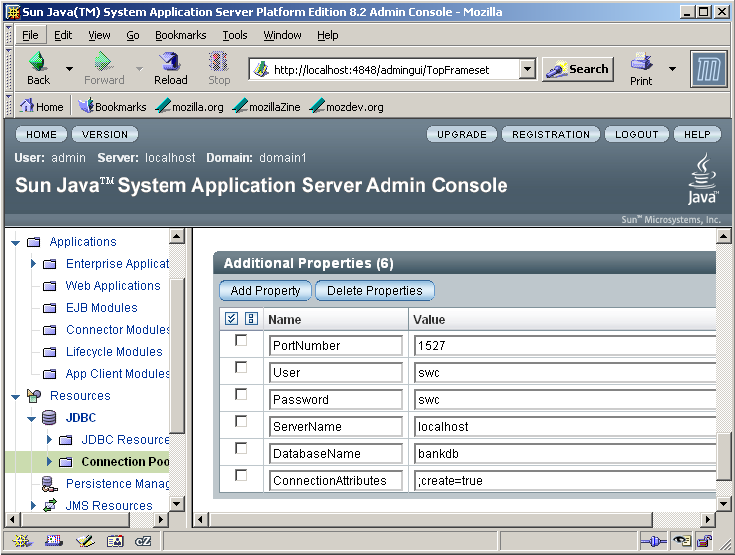Collapse the Resources tree node
Screen dimensions: 735x555
16,397
